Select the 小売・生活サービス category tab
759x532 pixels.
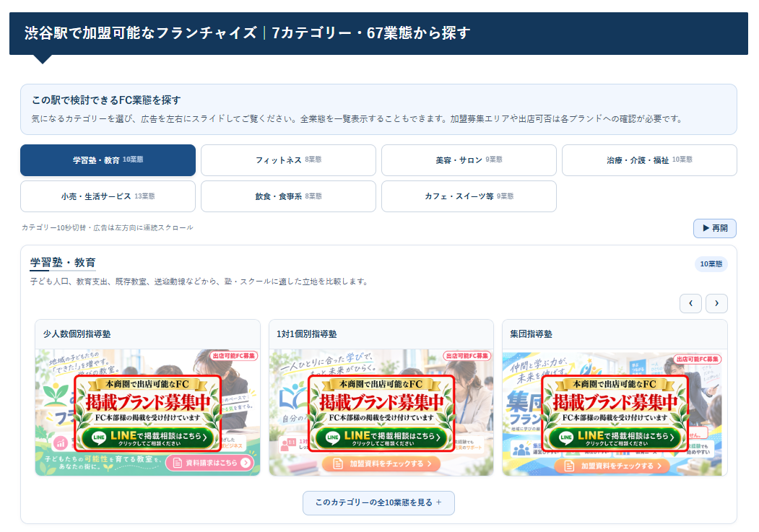point(108,196)
